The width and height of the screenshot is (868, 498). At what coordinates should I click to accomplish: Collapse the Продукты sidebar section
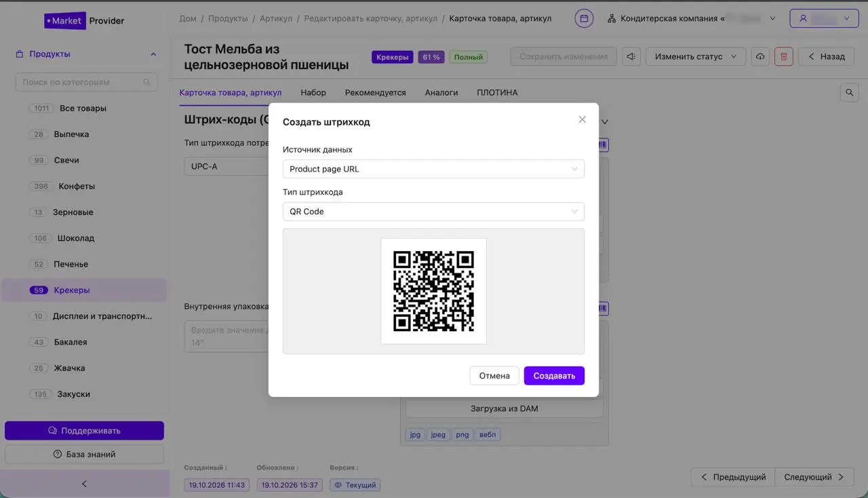click(153, 54)
